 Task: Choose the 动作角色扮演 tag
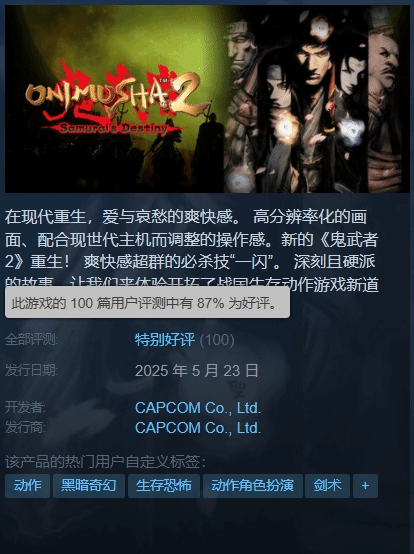tap(253, 486)
